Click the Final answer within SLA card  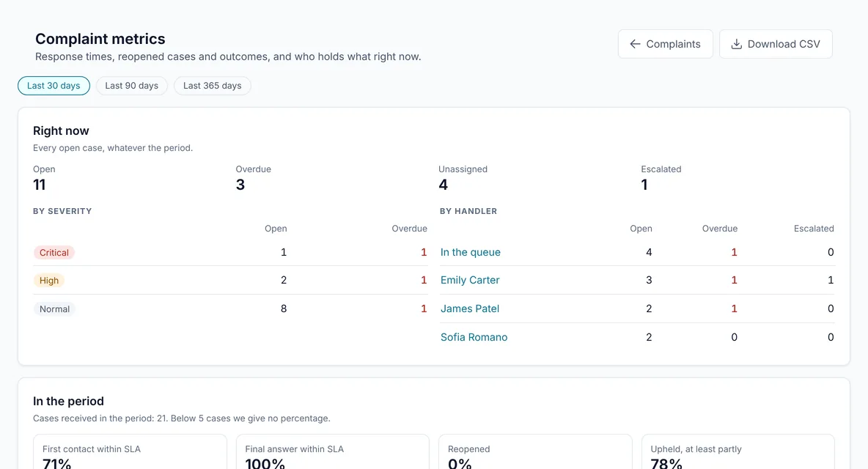tap(333, 452)
